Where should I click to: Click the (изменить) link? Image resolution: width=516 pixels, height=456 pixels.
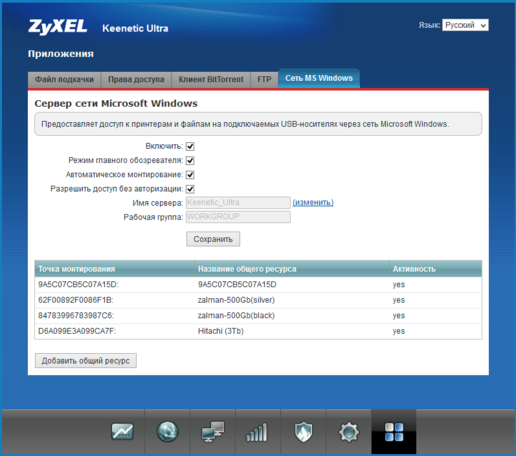click(313, 202)
